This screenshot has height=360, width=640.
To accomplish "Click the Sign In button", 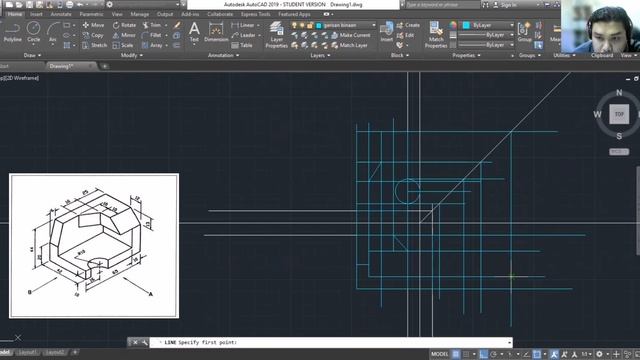I will tap(504, 5).
